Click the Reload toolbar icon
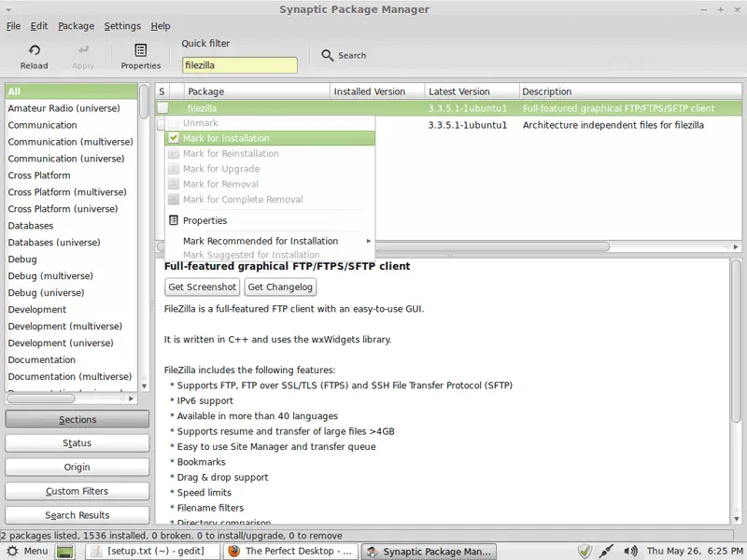The width and height of the screenshot is (747, 560). [x=35, y=50]
